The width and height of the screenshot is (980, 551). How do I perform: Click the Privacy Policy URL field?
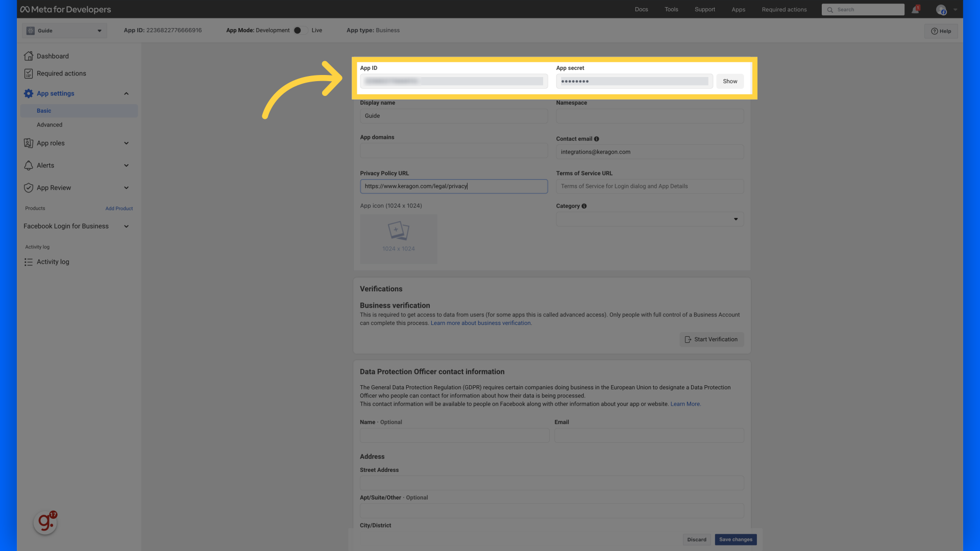tap(454, 186)
